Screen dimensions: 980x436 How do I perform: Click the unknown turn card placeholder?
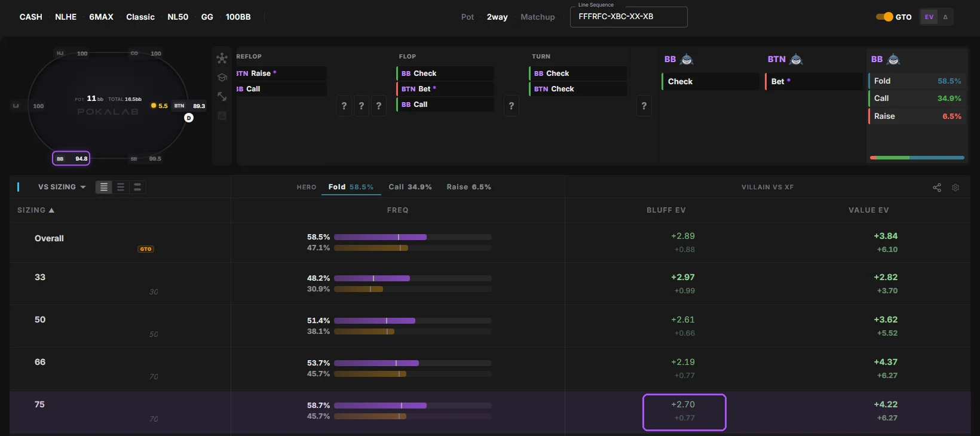pos(512,106)
